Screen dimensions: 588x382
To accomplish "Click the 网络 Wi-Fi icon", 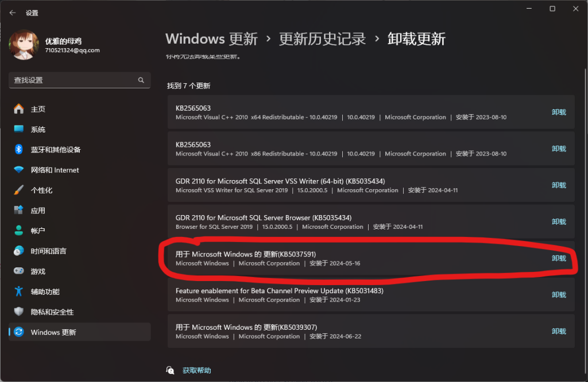I will (x=19, y=170).
